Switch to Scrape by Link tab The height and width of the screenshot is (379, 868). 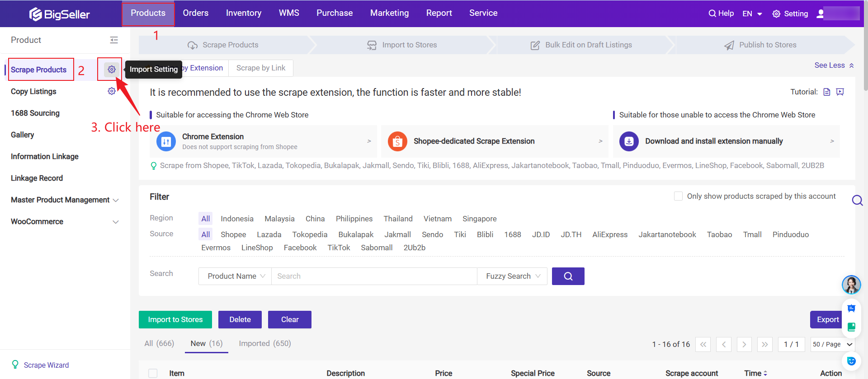pyautogui.click(x=261, y=68)
